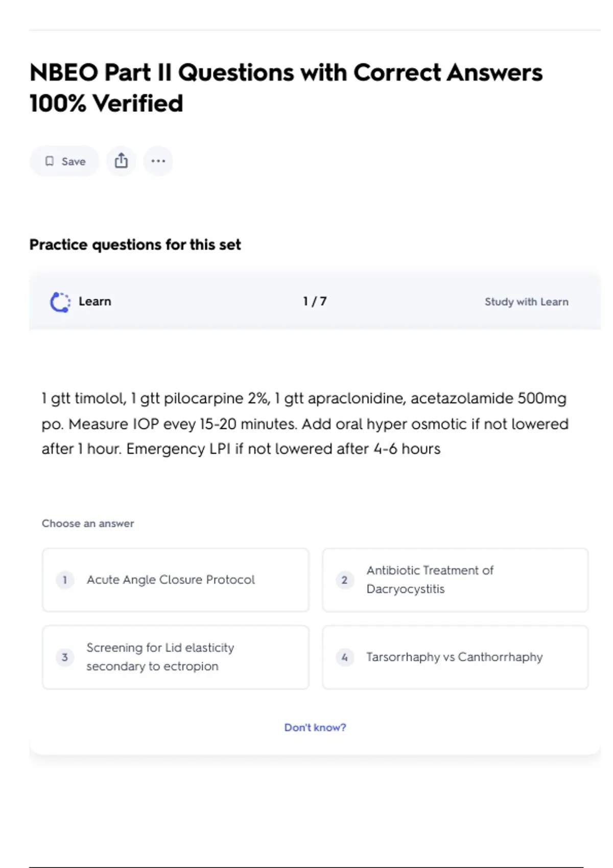Click the share icon button
The width and height of the screenshot is (613, 868).
[121, 161]
